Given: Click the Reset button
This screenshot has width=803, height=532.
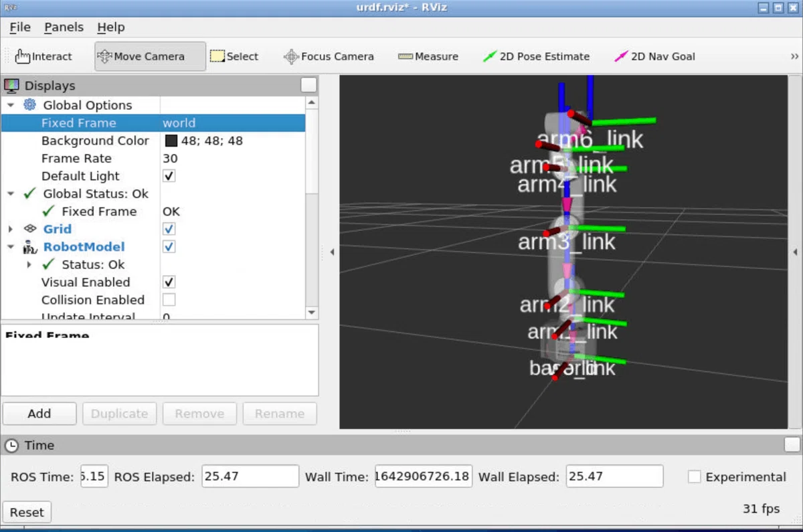Looking at the screenshot, I should pos(27,512).
